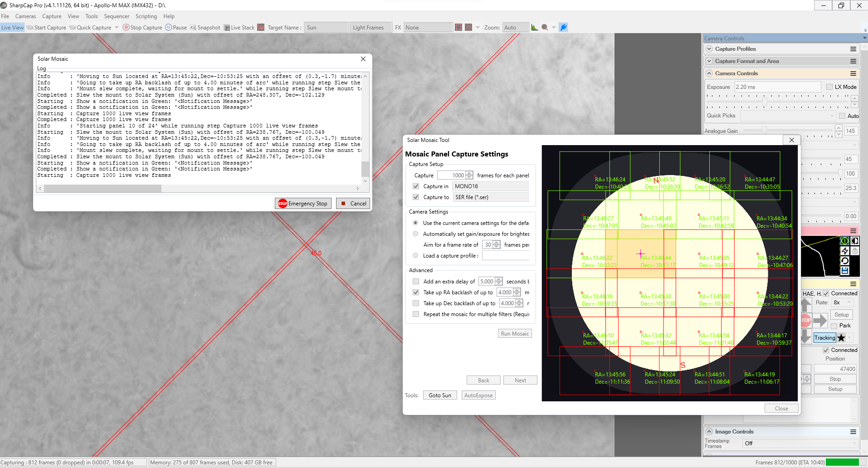Click Emergency Stop in Solar Mosaic window

pyautogui.click(x=303, y=204)
